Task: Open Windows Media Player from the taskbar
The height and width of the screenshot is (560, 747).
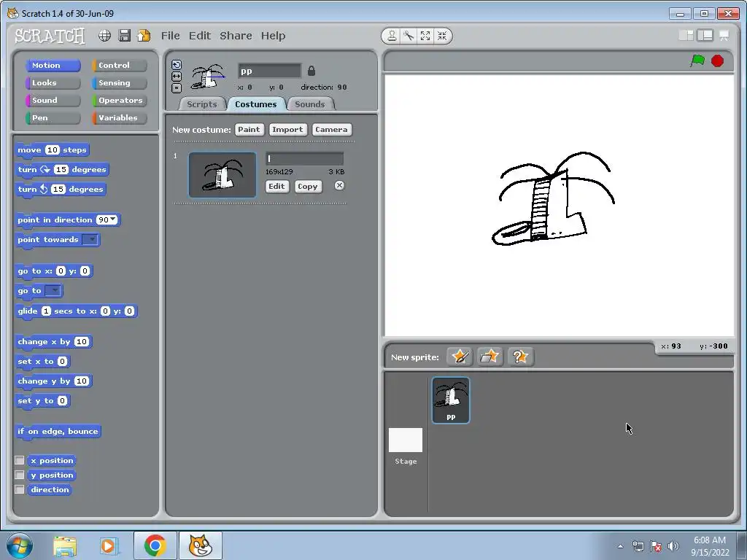Action: click(x=109, y=545)
